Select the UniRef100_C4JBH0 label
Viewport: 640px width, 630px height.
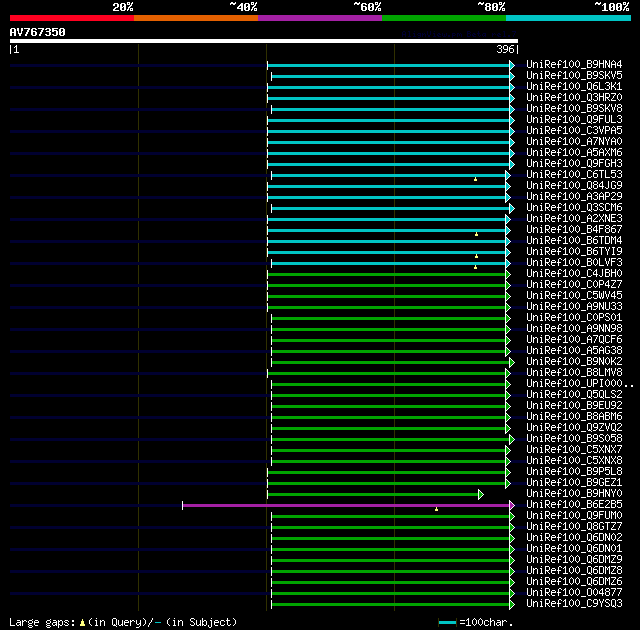(574, 274)
